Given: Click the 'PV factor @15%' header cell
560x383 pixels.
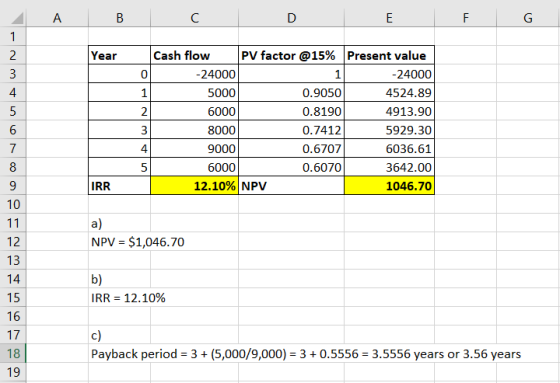Looking at the screenshot, I should (x=291, y=55).
